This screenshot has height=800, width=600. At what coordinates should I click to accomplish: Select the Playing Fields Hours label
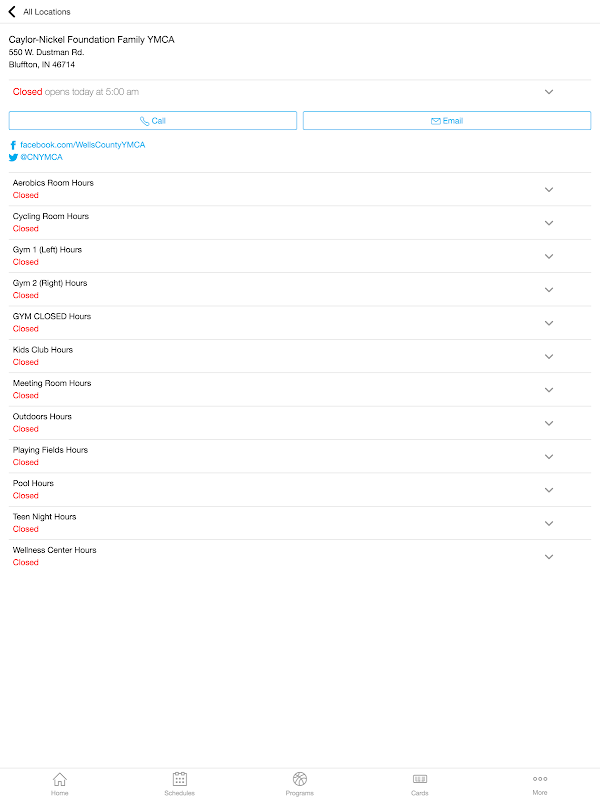click(x=50, y=450)
